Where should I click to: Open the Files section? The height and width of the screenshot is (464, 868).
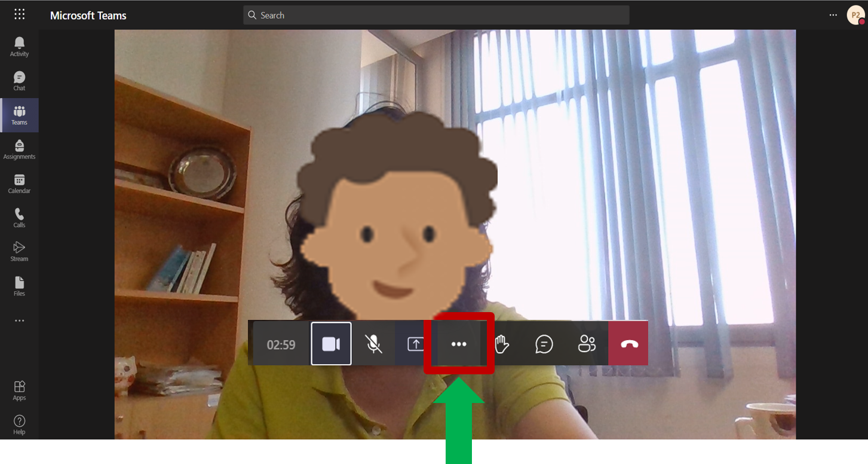click(x=19, y=286)
